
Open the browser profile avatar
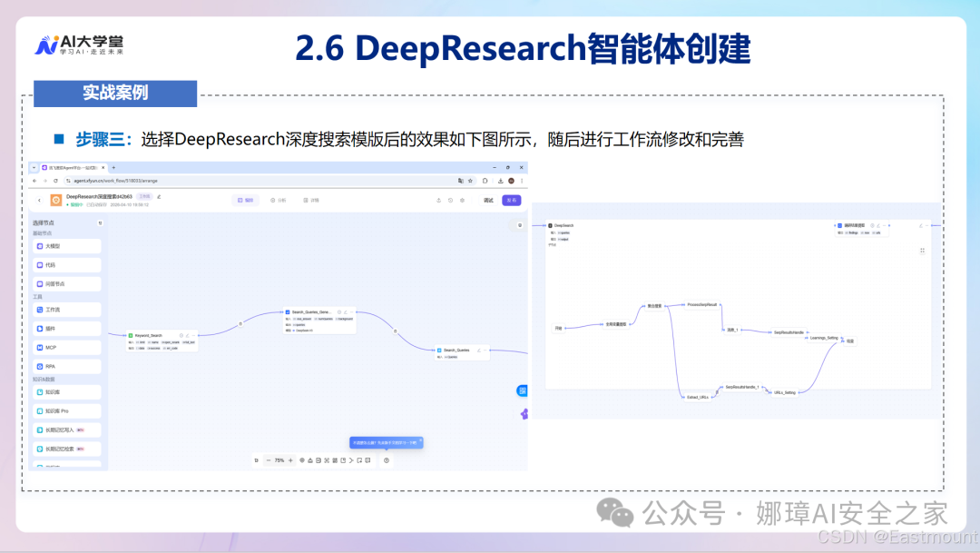point(511,181)
